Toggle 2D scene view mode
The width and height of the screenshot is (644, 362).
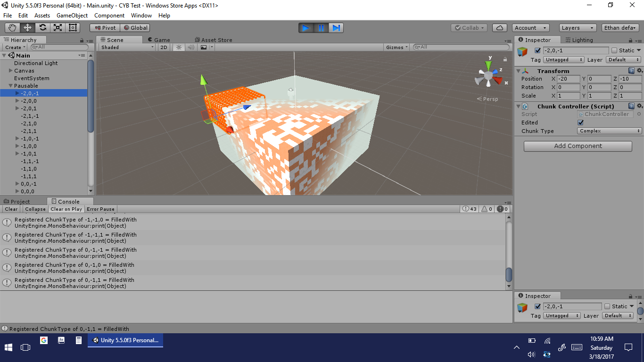(x=164, y=47)
